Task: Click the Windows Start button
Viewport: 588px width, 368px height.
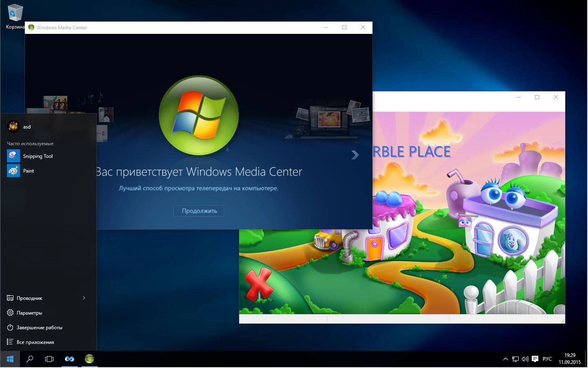Action: click(10, 359)
